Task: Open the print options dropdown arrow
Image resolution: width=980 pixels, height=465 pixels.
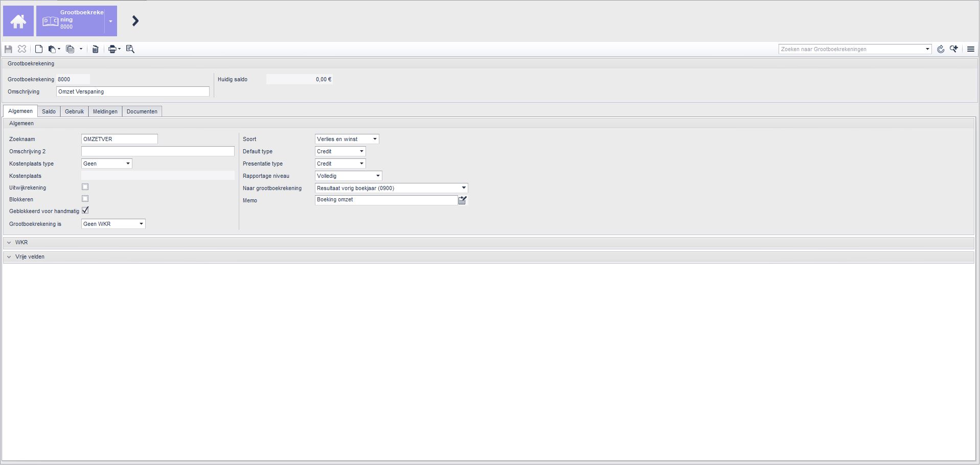Action: 119,49
